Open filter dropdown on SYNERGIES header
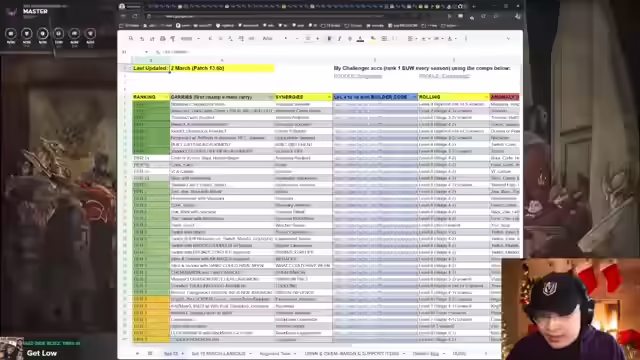This screenshot has height=360, width=640. click(x=329, y=97)
